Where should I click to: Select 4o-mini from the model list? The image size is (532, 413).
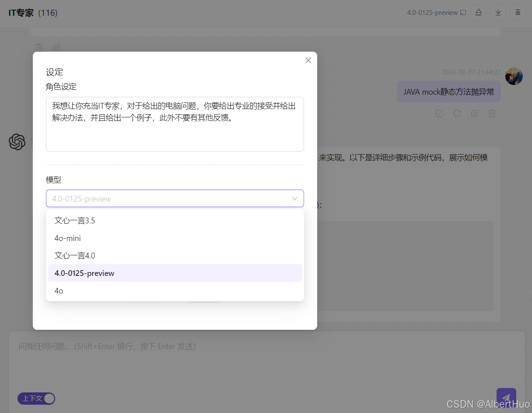click(68, 238)
